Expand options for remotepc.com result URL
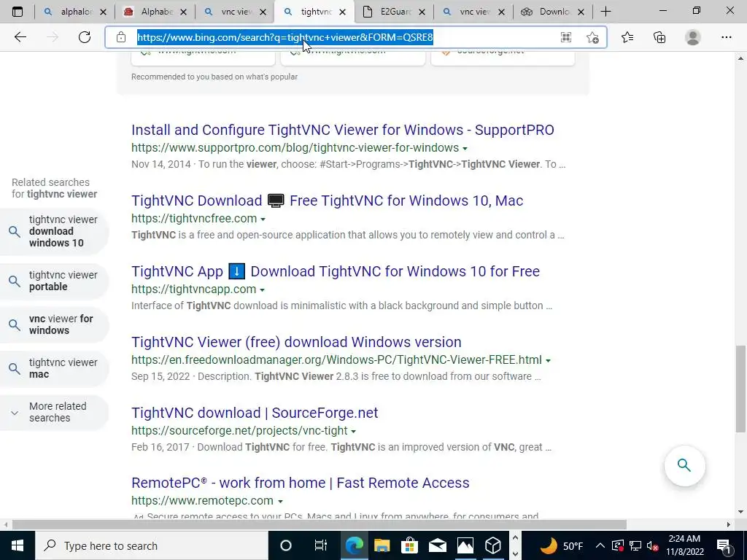Viewport: 747px width, 560px height. [x=280, y=502]
